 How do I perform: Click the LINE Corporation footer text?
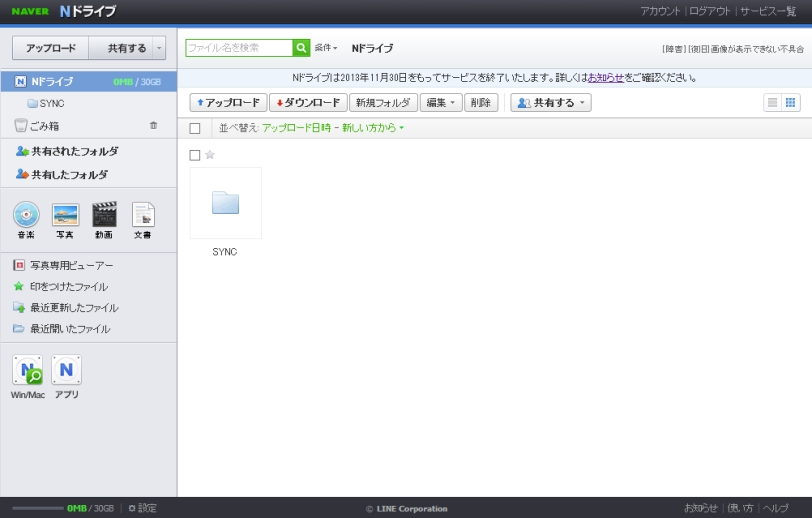(x=407, y=509)
